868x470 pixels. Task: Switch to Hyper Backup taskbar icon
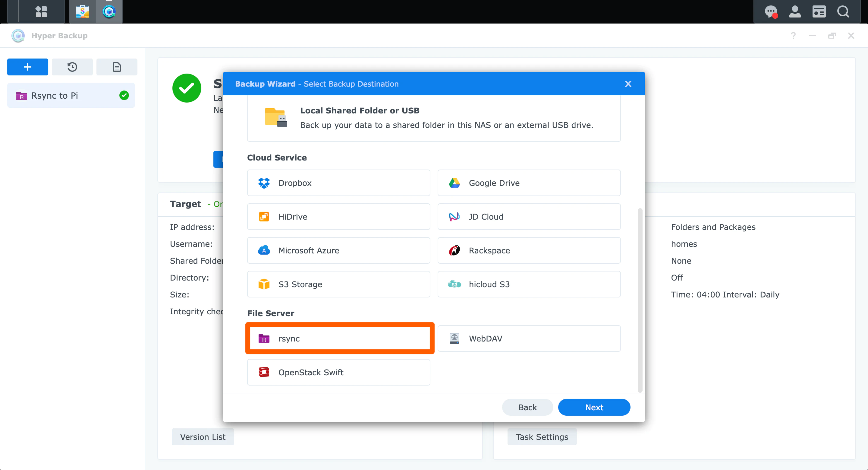pyautogui.click(x=109, y=11)
